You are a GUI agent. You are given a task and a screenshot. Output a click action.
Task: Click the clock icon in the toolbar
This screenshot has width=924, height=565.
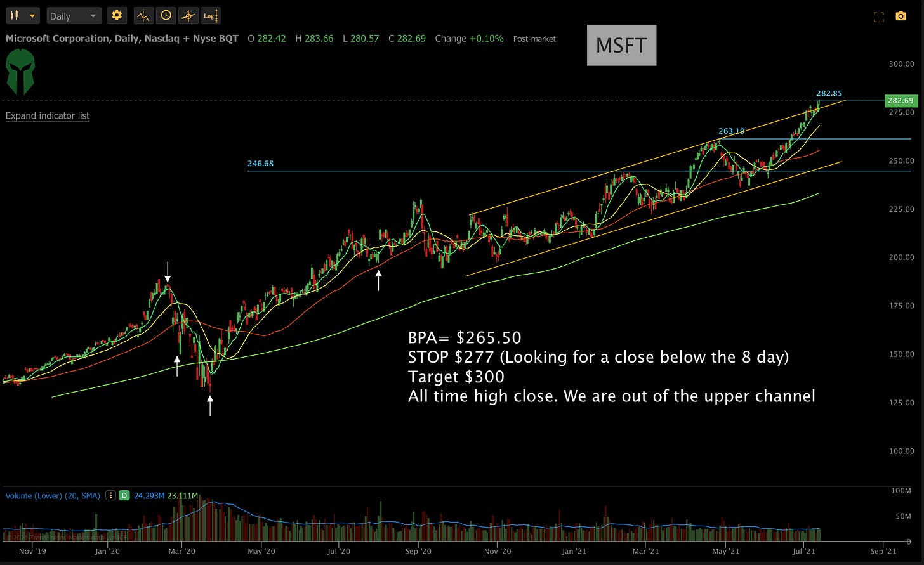tap(166, 16)
